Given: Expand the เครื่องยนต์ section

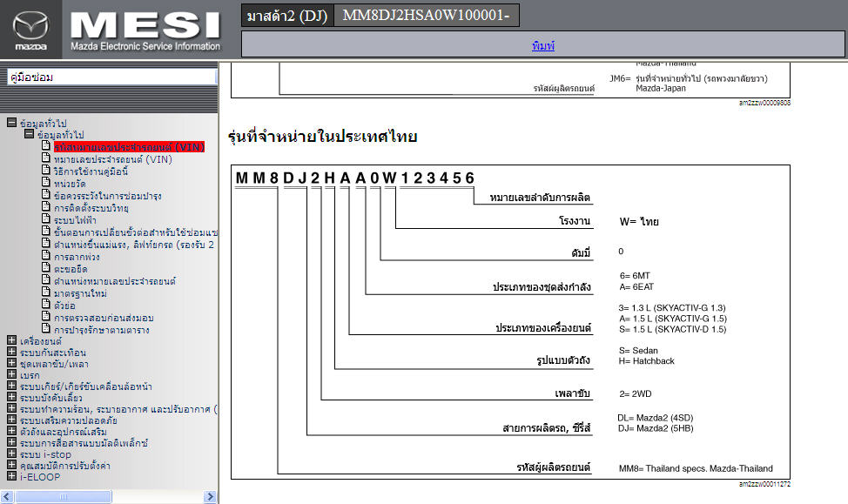Looking at the screenshot, I should click(11, 340).
